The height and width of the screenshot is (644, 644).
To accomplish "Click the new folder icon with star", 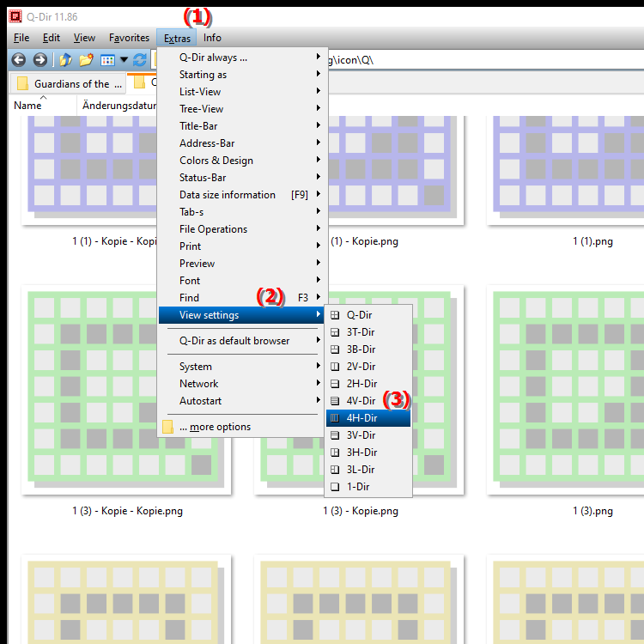I will [86, 60].
